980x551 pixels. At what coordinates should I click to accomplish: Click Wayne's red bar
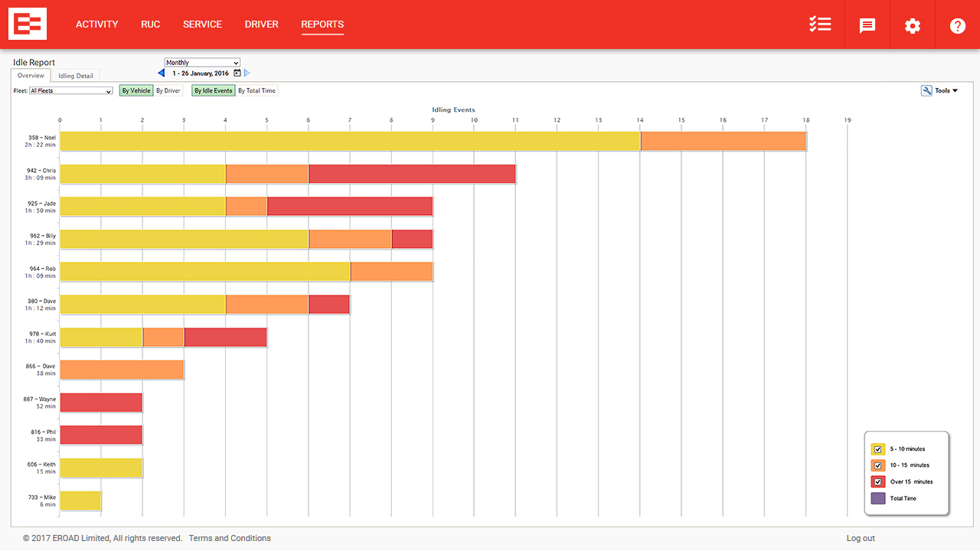(101, 403)
